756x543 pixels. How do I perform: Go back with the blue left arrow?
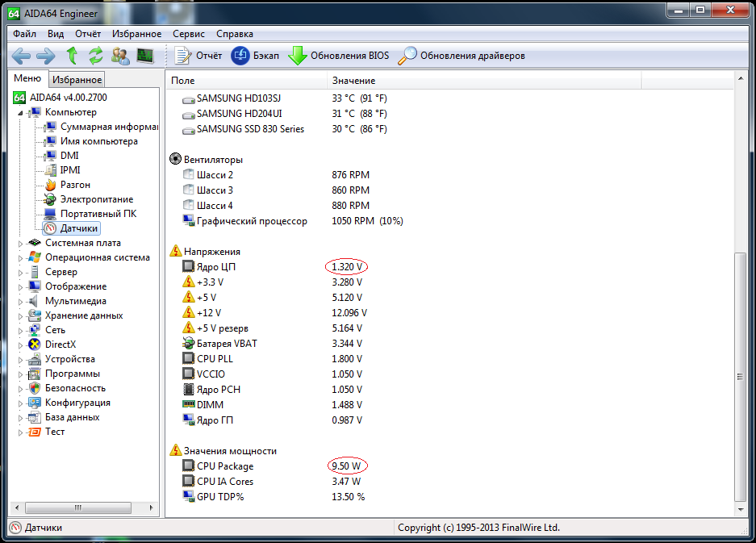point(21,56)
